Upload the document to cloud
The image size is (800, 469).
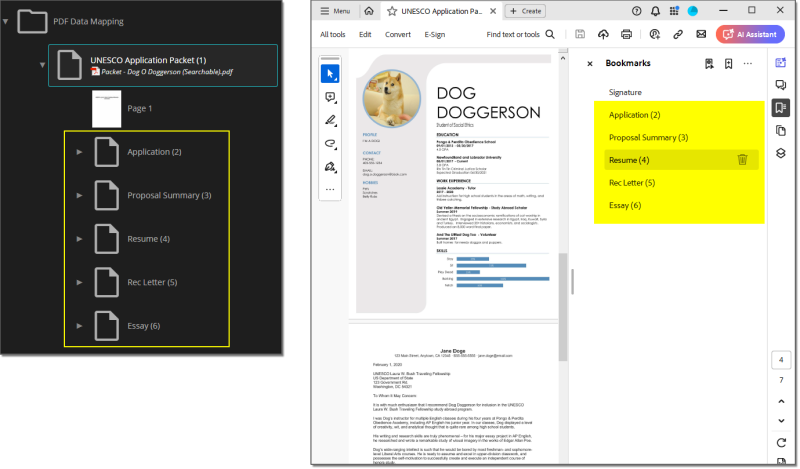coord(603,34)
